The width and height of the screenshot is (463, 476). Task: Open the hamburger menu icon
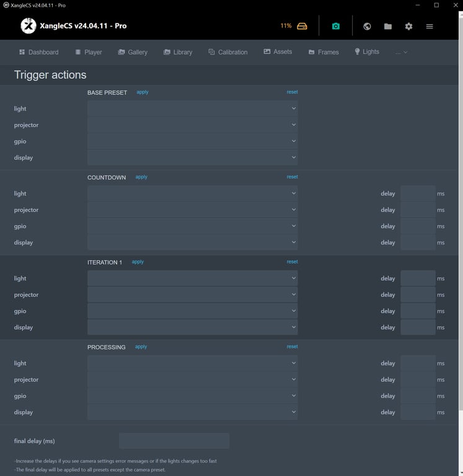click(430, 26)
